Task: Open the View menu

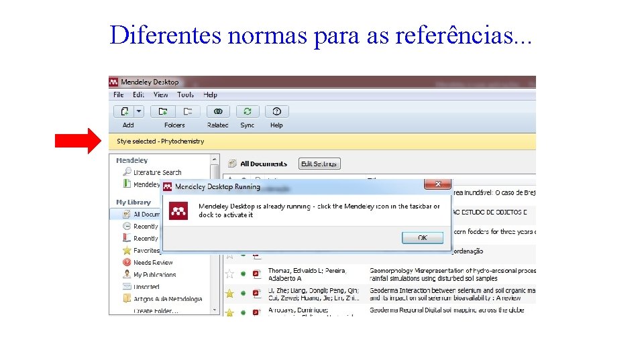Action: tap(160, 95)
